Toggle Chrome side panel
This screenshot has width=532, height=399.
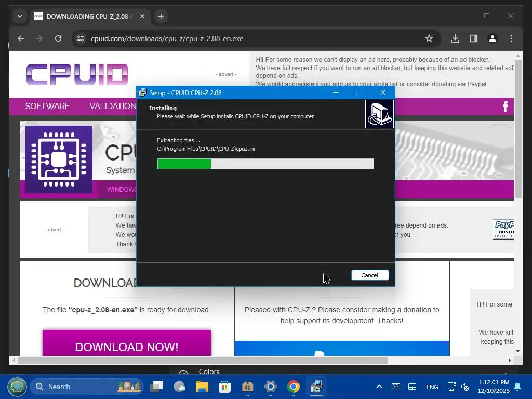pyautogui.click(x=474, y=38)
